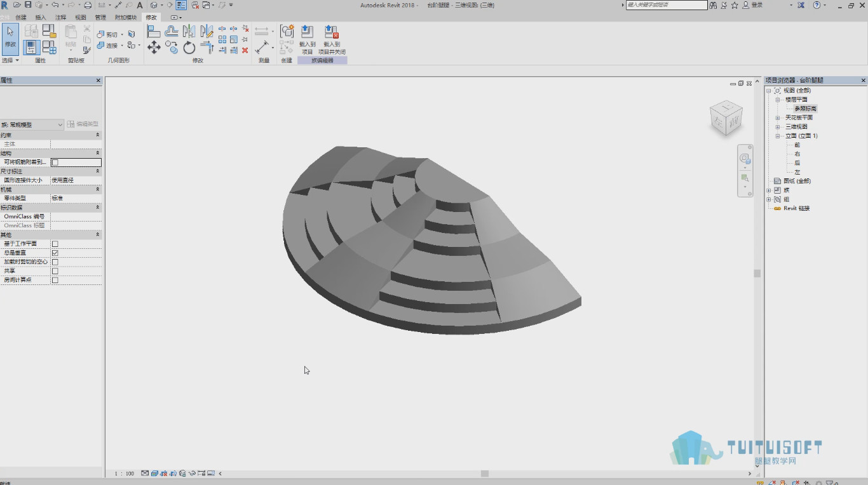Click the Steering Wheels navigation icon
This screenshot has height=485, width=868.
pos(745,159)
